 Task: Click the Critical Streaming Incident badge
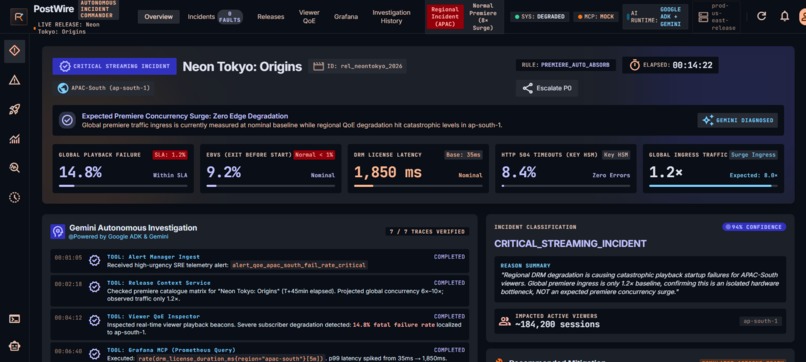[x=115, y=66]
